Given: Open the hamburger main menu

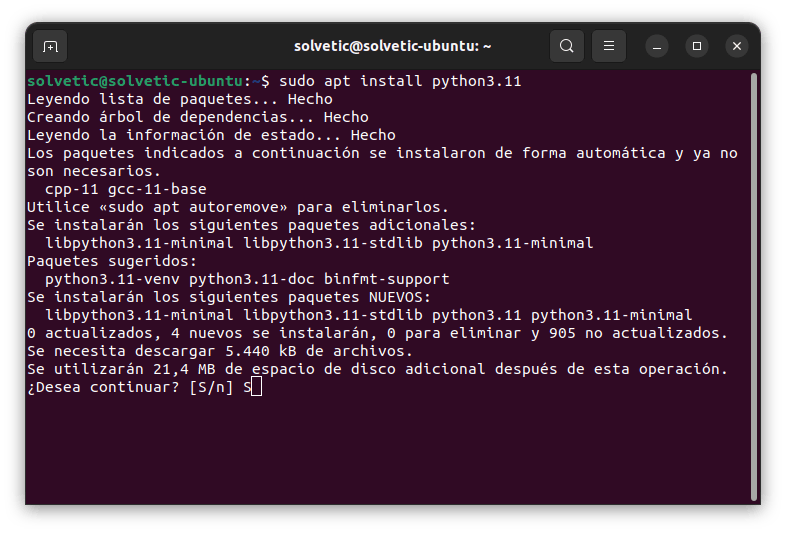Looking at the screenshot, I should (608, 46).
